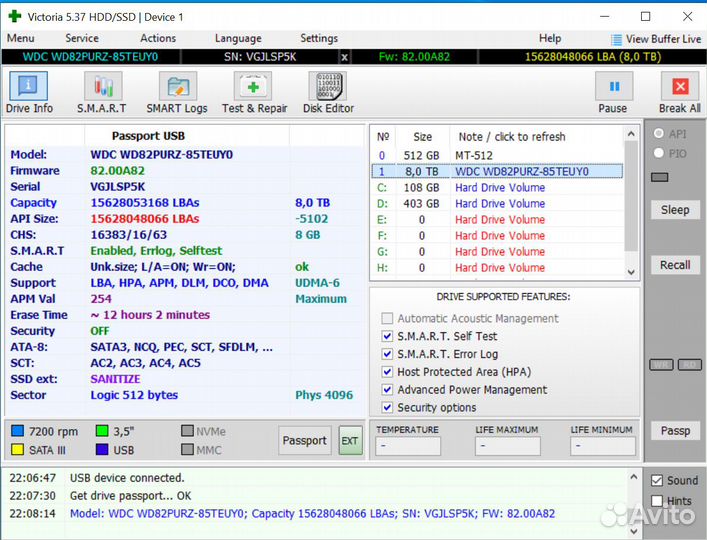Viewport: 707px width, 540px height.
Task: Click the 15628048066 LBA (8,0 TB) header field
Action: 592,57
